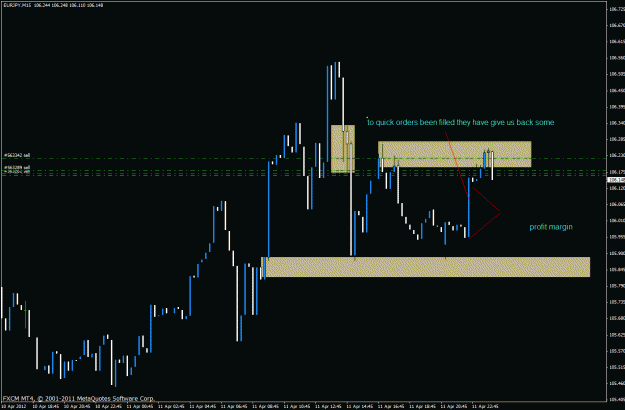Select the wide resistance rectangle below the quick orders text
The image size is (625, 410).
(454, 154)
